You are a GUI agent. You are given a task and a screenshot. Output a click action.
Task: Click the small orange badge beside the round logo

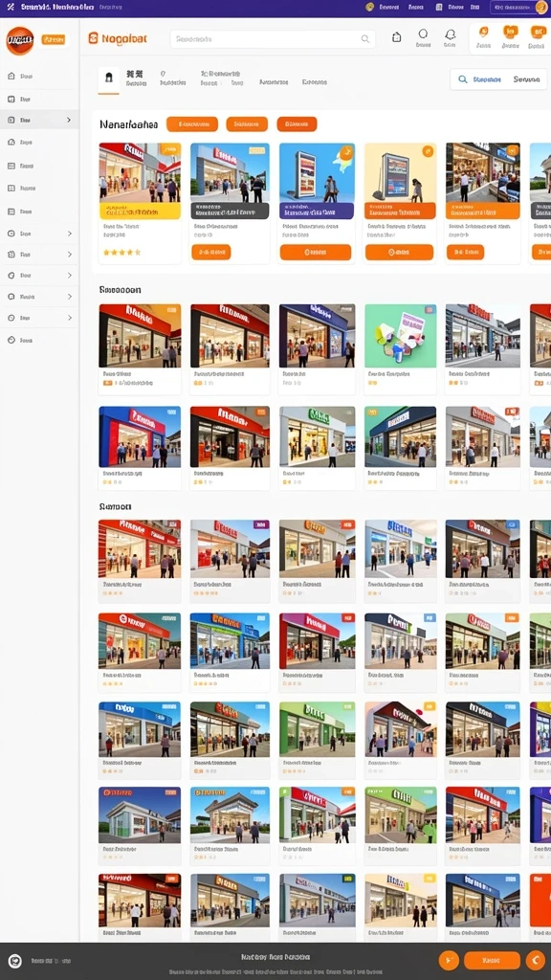[x=54, y=39]
